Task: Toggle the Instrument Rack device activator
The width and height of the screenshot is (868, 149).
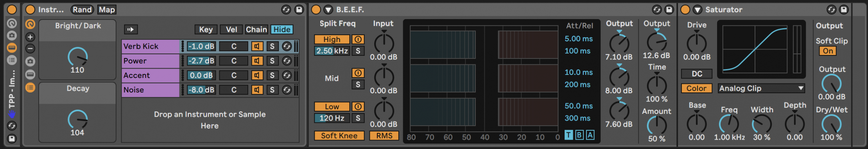Action: (30, 9)
